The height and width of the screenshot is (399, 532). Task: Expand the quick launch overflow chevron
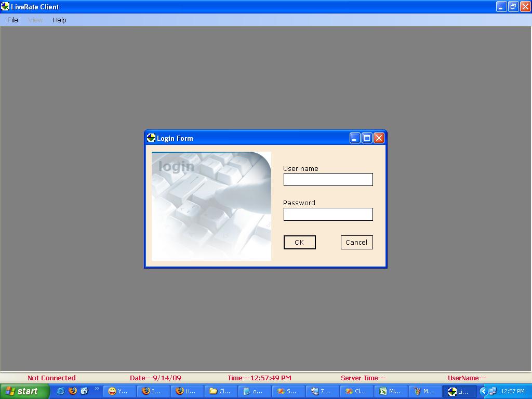[97, 389]
